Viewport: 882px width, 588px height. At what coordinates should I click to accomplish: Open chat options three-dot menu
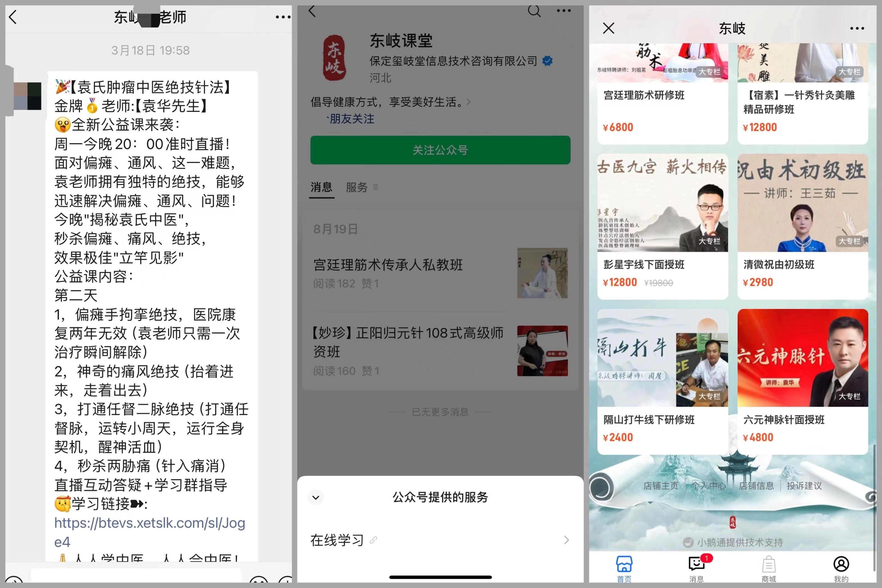point(283,17)
